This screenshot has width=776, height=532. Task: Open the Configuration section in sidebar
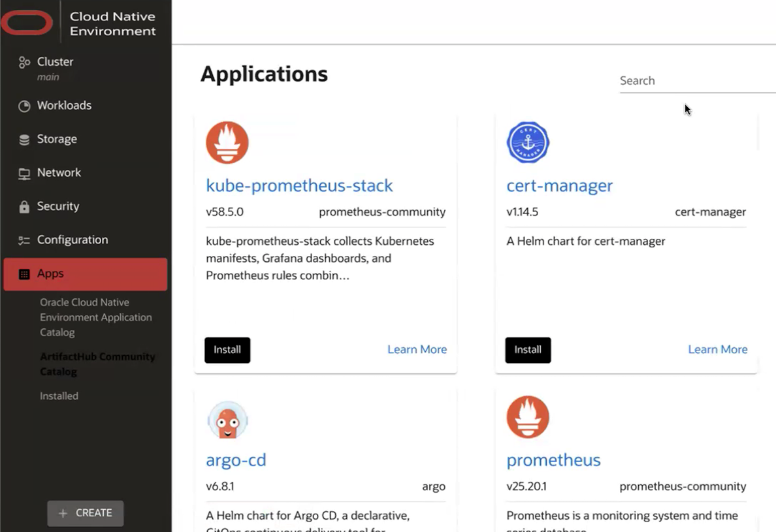point(72,240)
